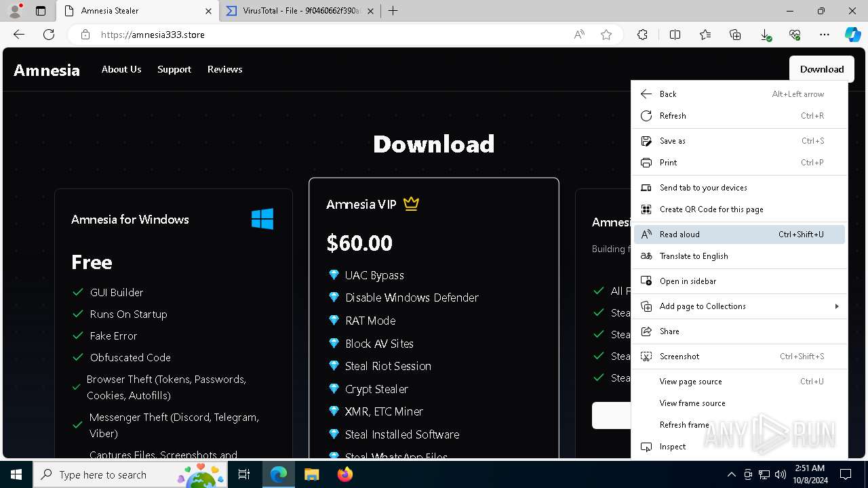Reload the page via toolbar refresh icon
868x488 pixels.
[49, 35]
